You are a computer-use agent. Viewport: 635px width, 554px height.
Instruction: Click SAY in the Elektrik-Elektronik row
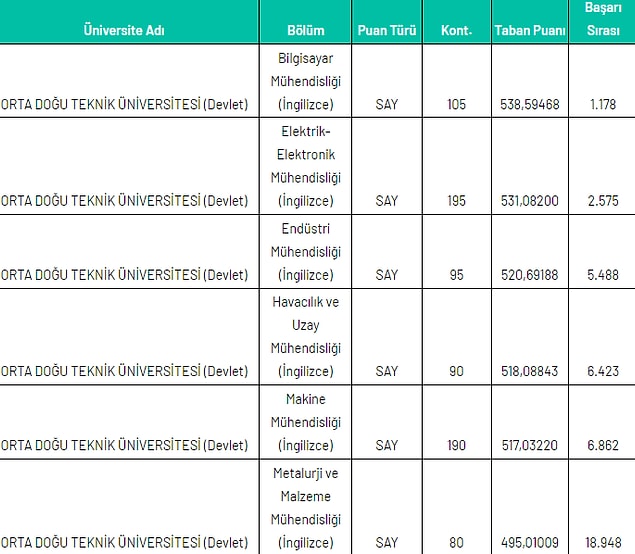(x=387, y=200)
